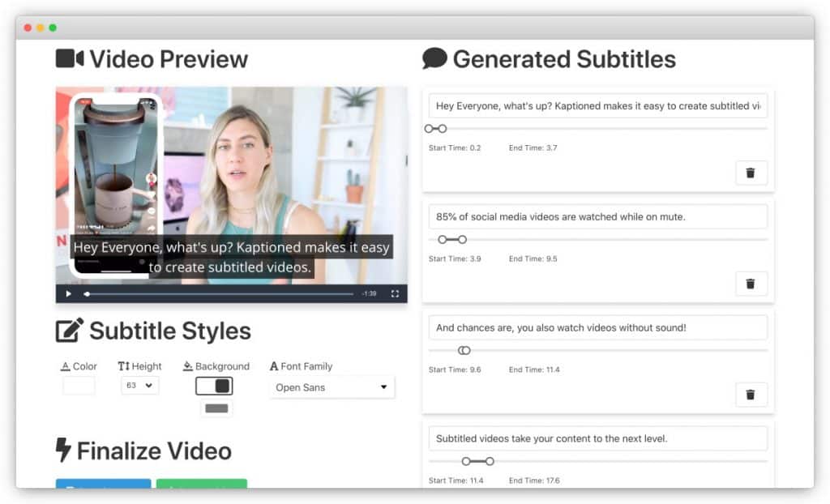The width and height of the screenshot is (830, 504).
Task: Click the macOS red close window button
Action: [x=28, y=28]
